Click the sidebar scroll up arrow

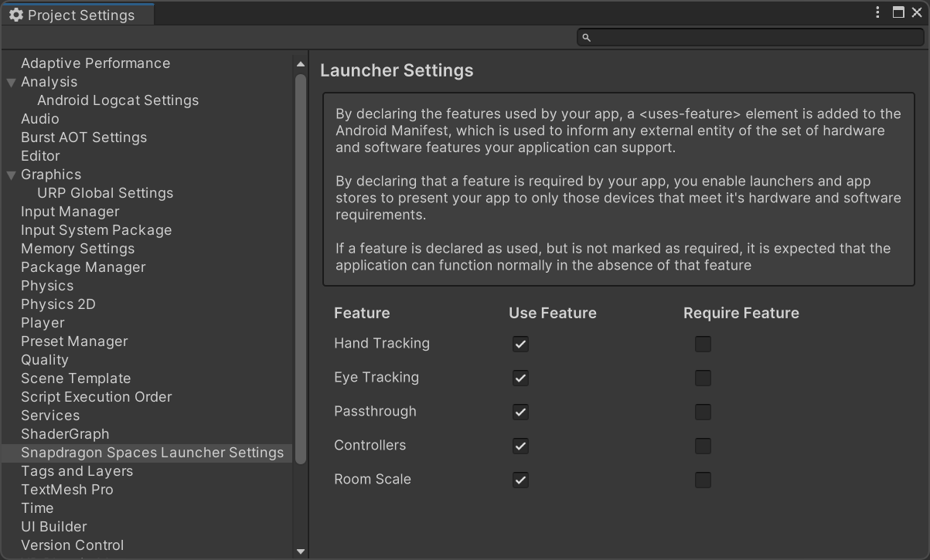[301, 64]
